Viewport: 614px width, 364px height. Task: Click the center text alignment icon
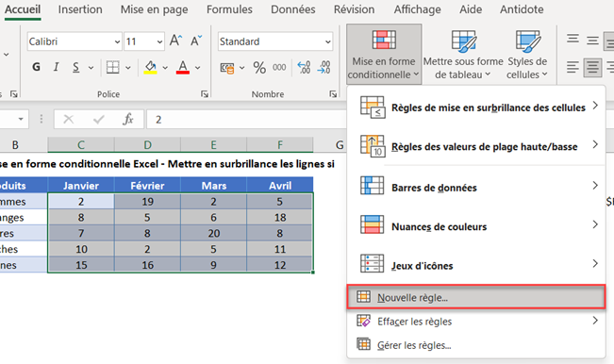592,67
